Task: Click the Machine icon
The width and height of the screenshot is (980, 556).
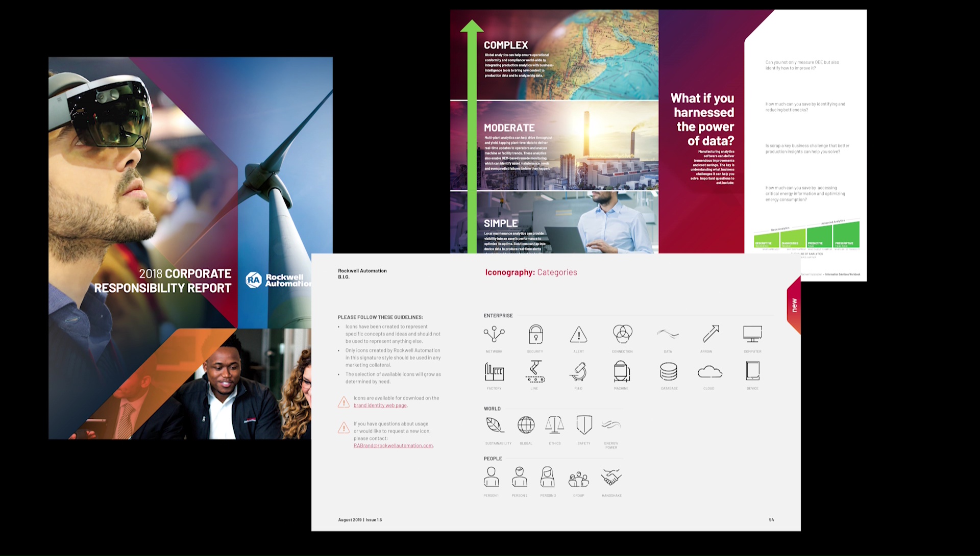Action: click(x=622, y=371)
